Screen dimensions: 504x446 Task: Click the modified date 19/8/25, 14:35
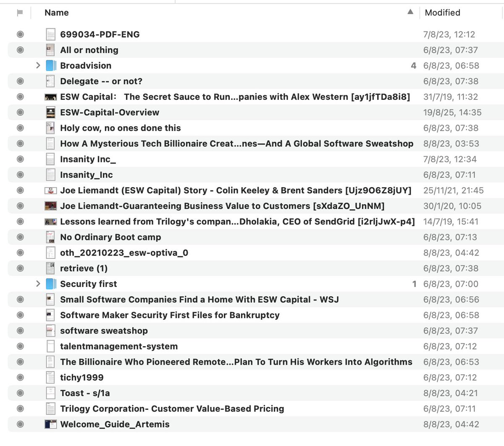coord(452,112)
